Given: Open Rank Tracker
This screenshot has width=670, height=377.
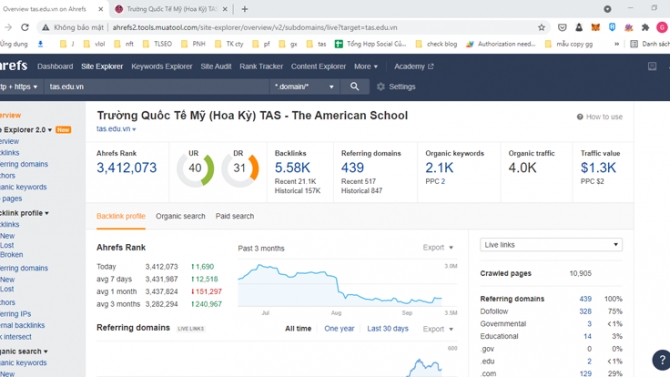Looking at the screenshot, I should click(x=261, y=66).
